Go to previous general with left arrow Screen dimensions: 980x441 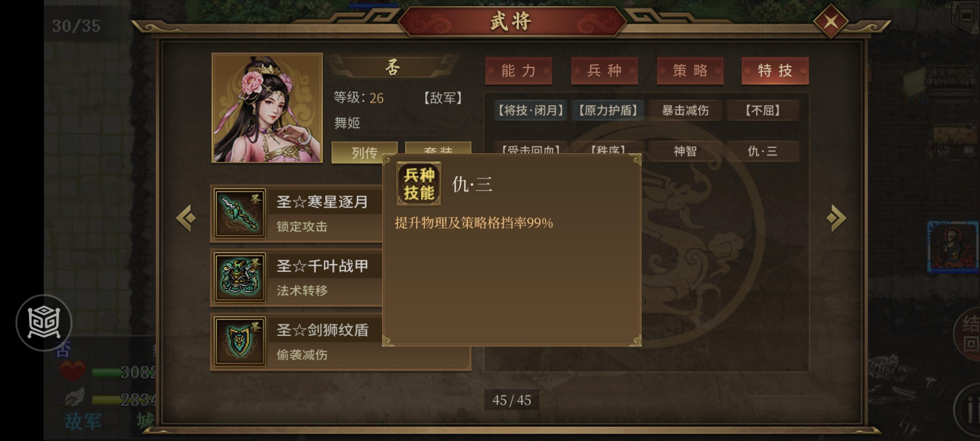click(x=186, y=218)
